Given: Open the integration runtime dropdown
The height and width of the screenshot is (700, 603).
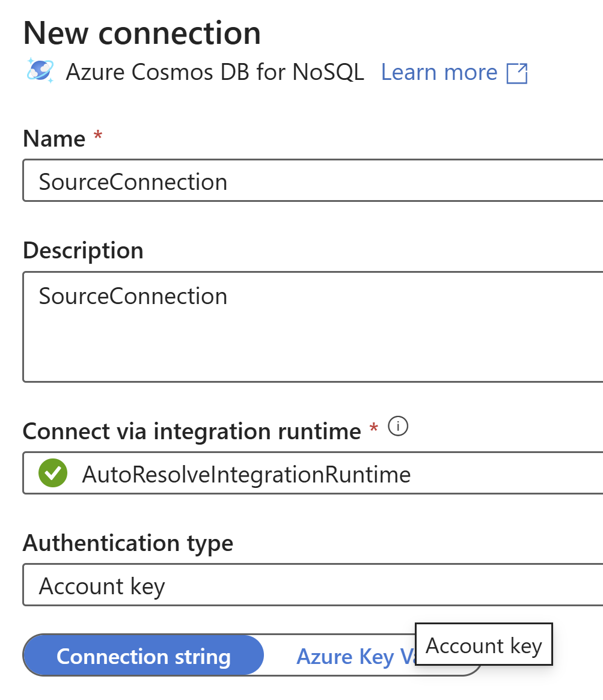Looking at the screenshot, I should [x=313, y=473].
